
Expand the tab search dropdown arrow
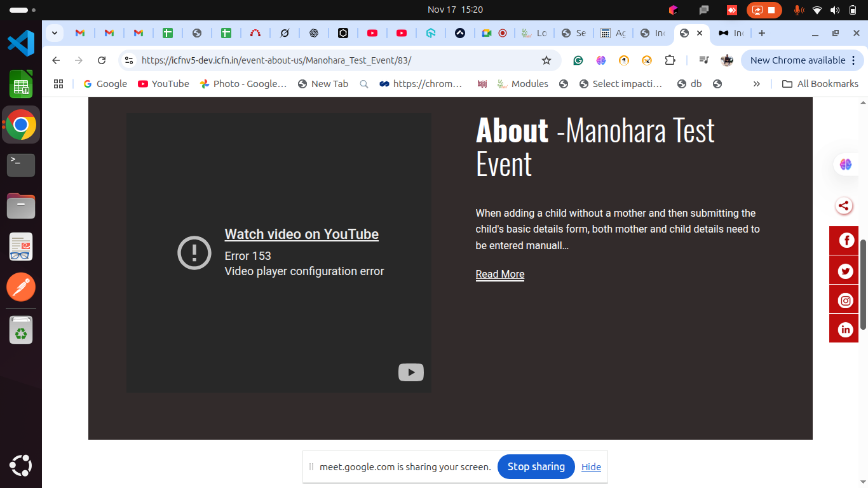54,33
